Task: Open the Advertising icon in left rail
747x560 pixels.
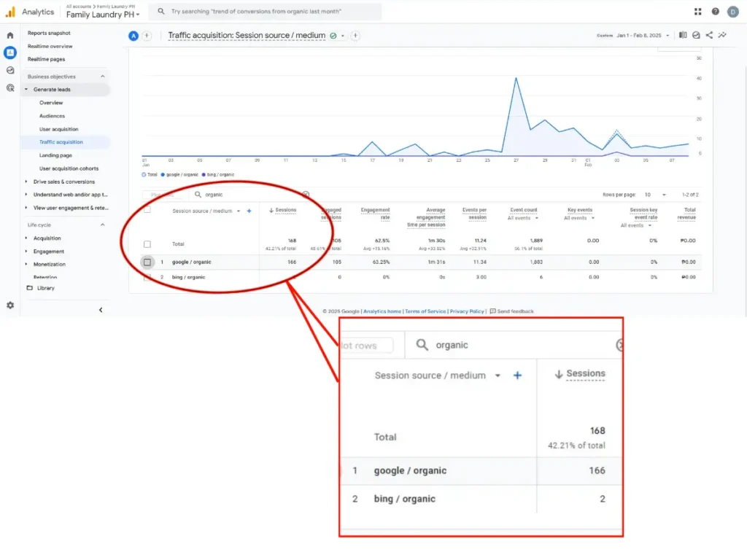Action: (x=10, y=88)
